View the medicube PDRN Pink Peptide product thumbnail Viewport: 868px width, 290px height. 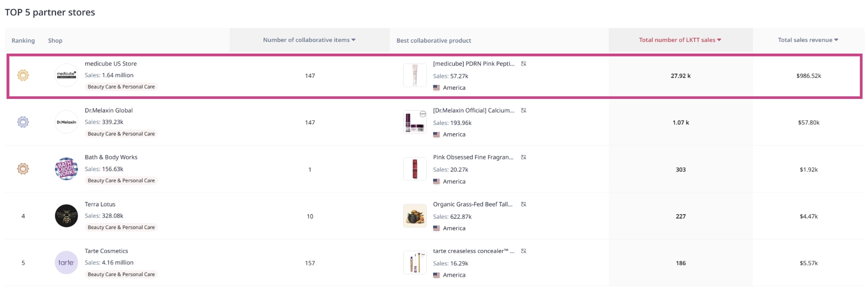pos(415,75)
